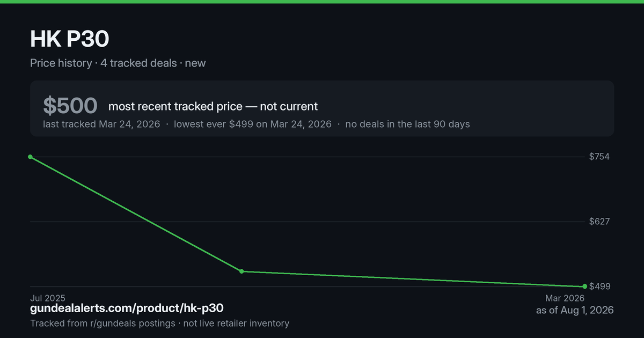Screen dimensions: 644x338
Task: Click the $500 most recent price figure
Action: coord(70,106)
